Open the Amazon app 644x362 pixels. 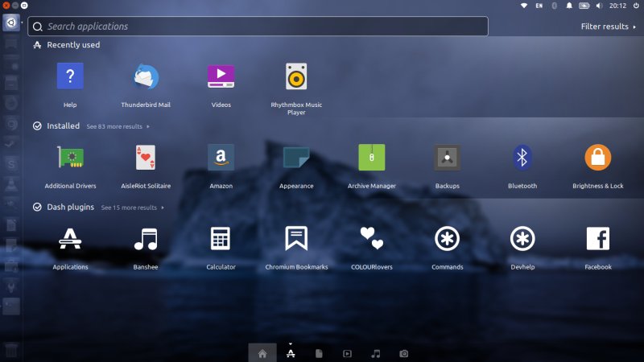tap(221, 157)
